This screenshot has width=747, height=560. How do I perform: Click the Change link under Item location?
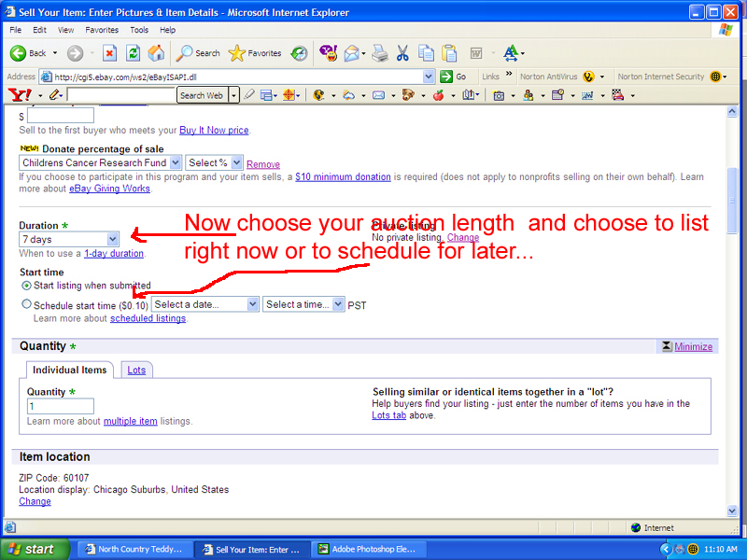(35, 501)
